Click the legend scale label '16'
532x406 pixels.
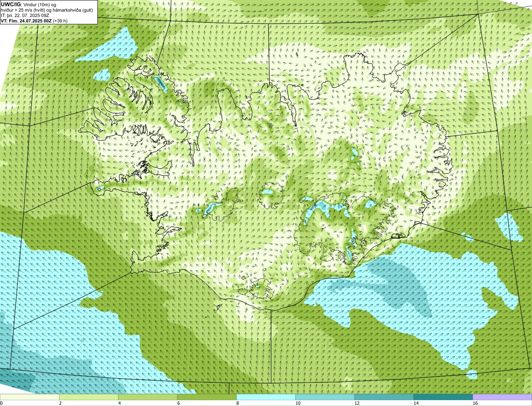point(475,403)
